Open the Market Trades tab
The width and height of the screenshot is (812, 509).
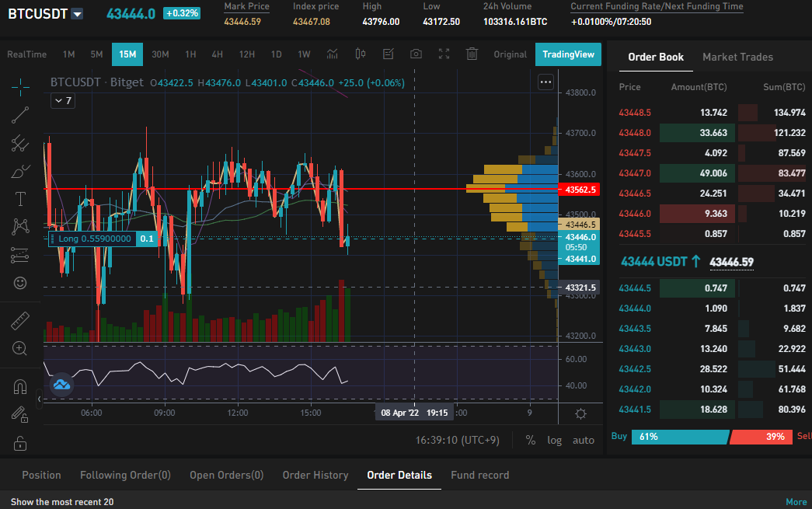(737, 57)
